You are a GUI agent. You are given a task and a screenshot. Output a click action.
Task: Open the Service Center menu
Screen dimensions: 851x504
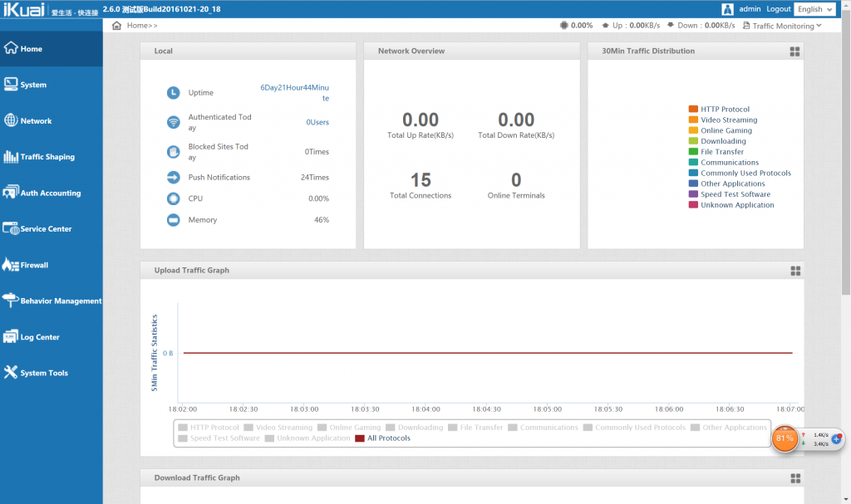tap(51, 229)
